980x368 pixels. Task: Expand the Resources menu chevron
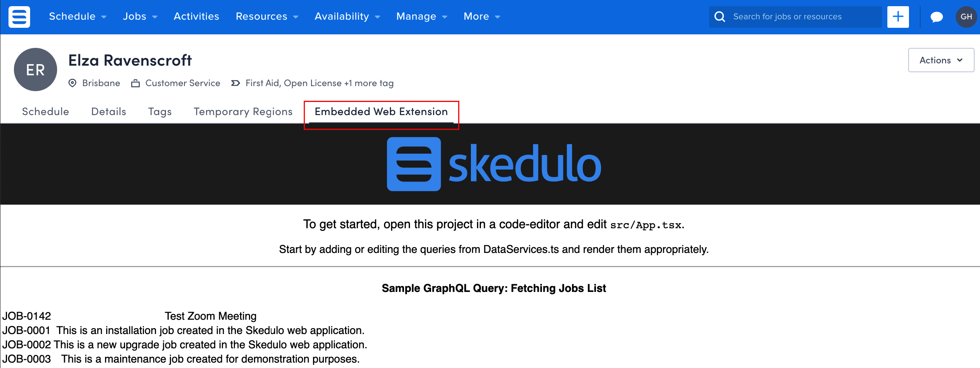coord(296,17)
